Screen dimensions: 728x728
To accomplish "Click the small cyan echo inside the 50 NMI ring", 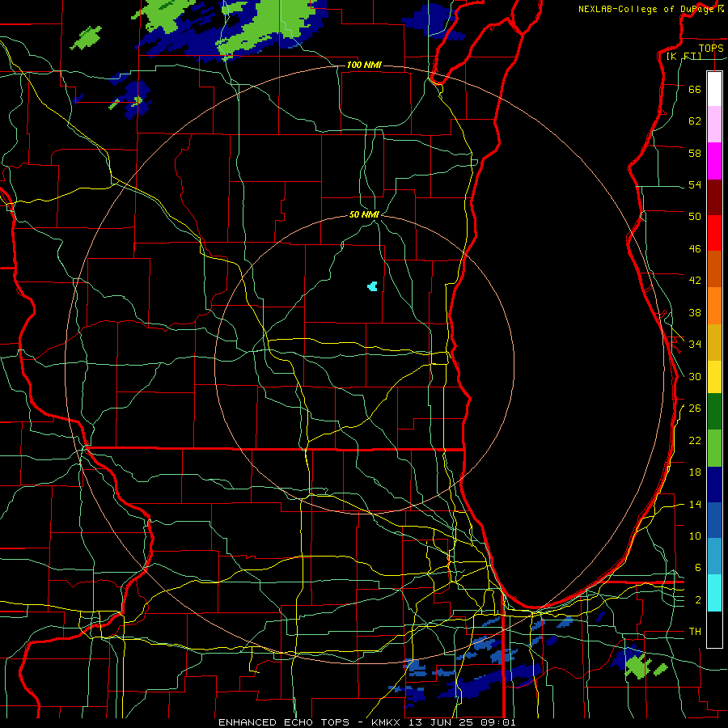I will coord(372,286).
